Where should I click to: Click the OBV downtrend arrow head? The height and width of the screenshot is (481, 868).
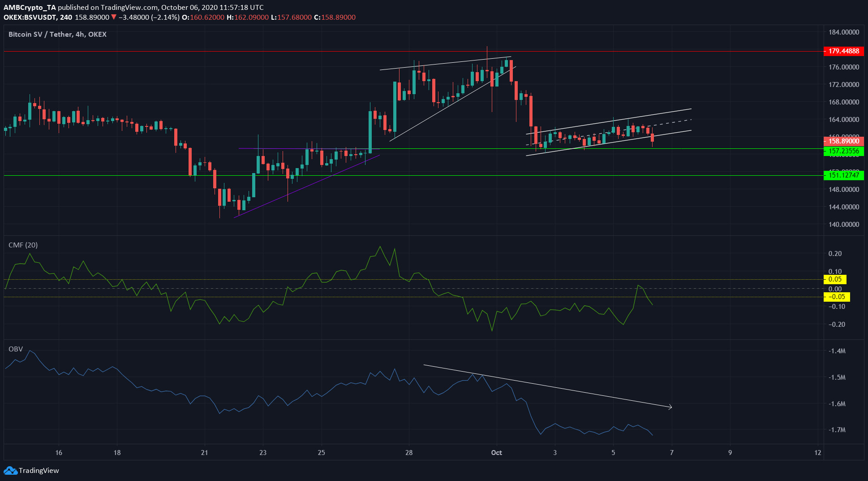coord(670,407)
